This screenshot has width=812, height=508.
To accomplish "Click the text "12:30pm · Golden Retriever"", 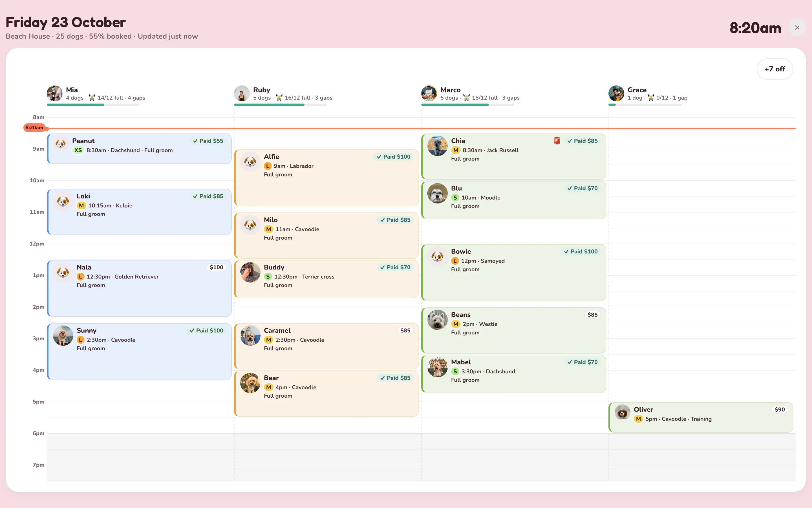I will [122, 277].
